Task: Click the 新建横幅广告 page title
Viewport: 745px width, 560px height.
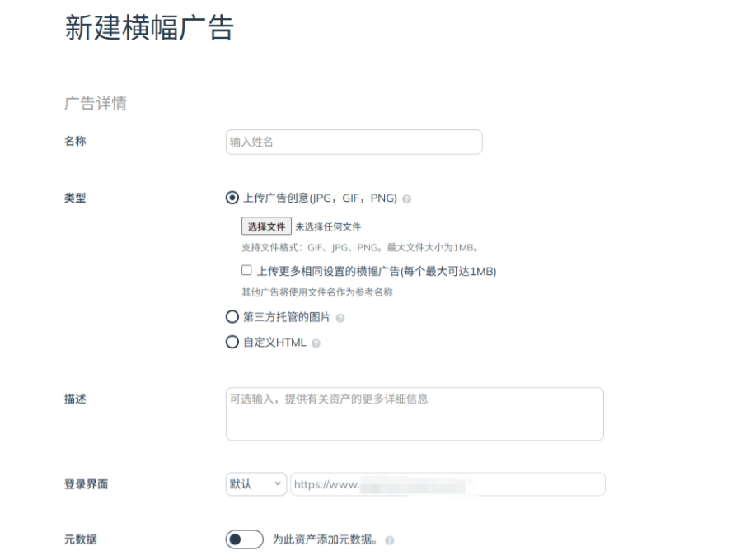Action: tap(149, 27)
